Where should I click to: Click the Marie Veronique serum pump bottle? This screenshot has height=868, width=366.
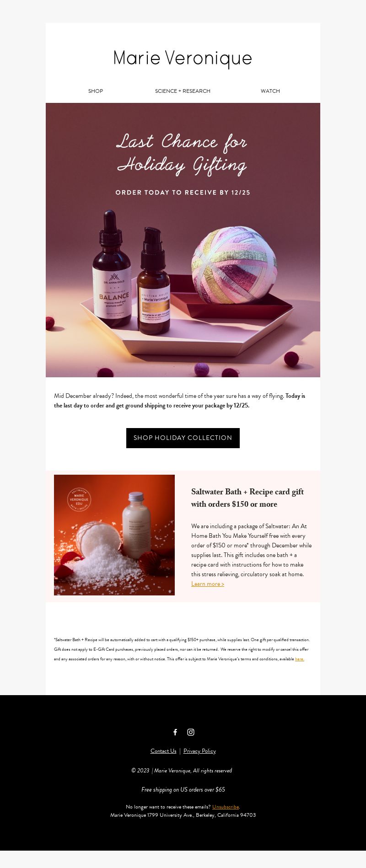(153, 281)
